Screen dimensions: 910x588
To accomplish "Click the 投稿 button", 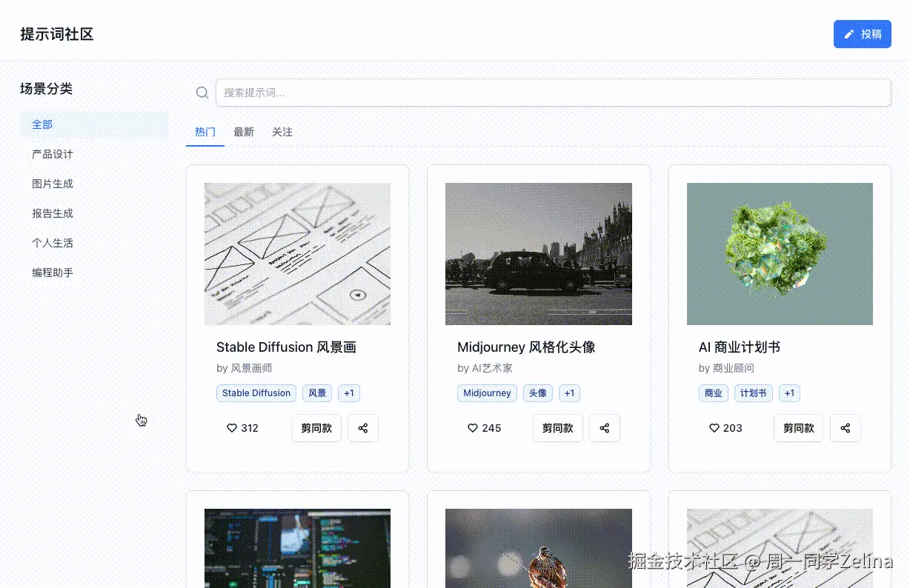I will 862,34.
